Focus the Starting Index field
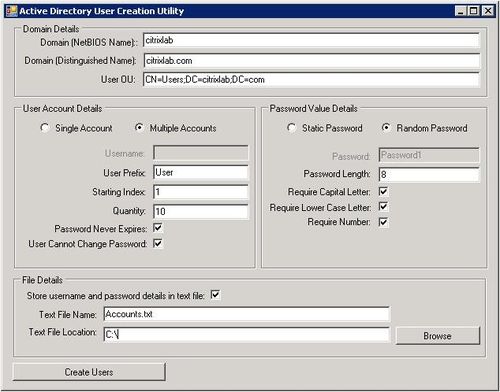 (x=201, y=192)
